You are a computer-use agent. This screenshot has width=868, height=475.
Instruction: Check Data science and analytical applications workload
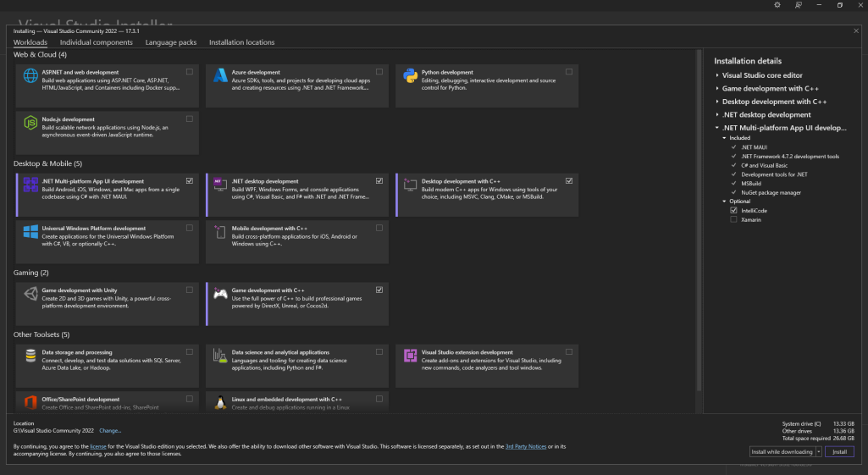(x=379, y=351)
